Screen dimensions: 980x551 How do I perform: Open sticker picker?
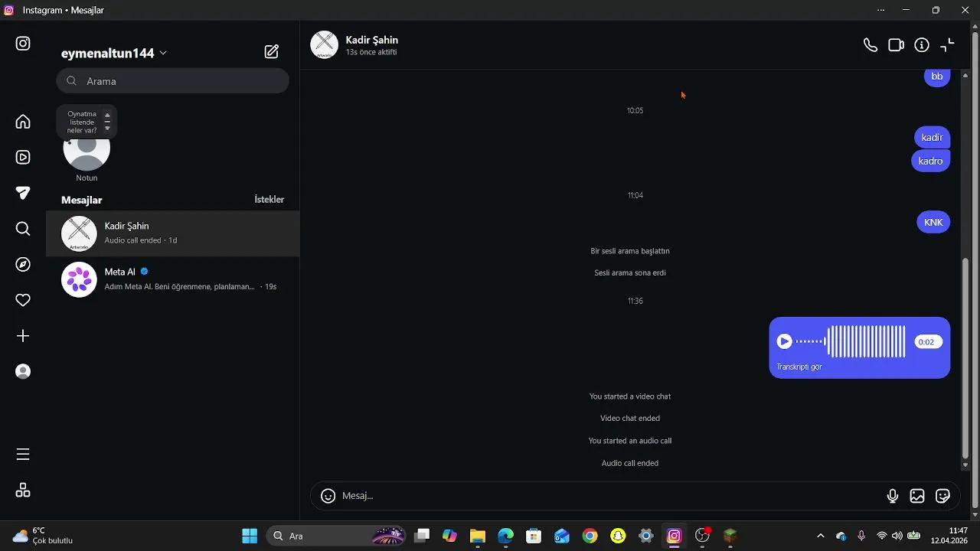click(x=943, y=496)
